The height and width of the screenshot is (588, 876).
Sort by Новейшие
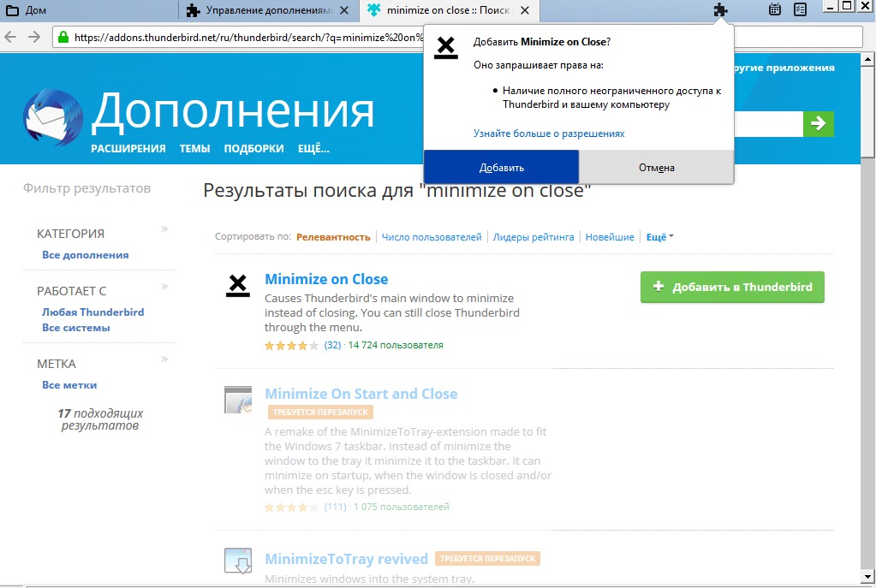610,237
